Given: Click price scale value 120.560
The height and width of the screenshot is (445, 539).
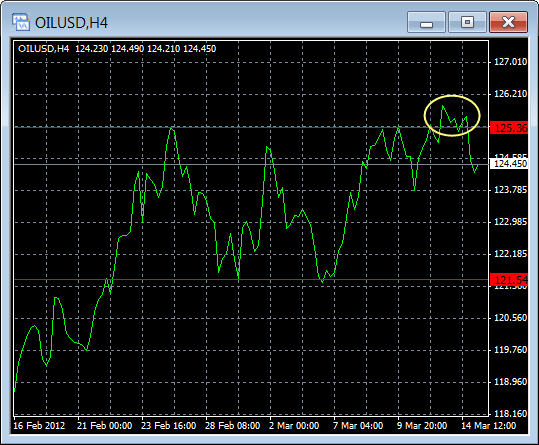Looking at the screenshot, I should 510,318.
